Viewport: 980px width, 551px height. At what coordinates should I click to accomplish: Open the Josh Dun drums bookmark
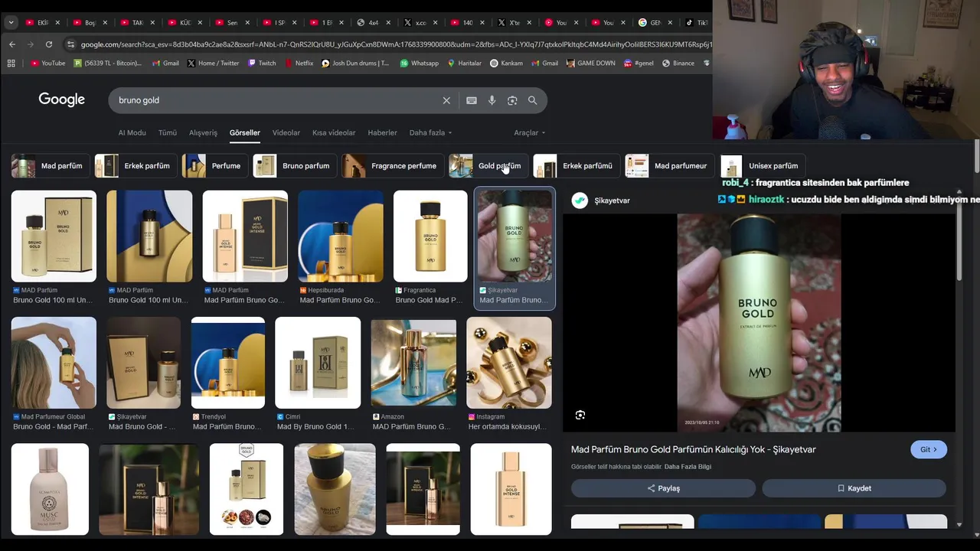(x=355, y=64)
